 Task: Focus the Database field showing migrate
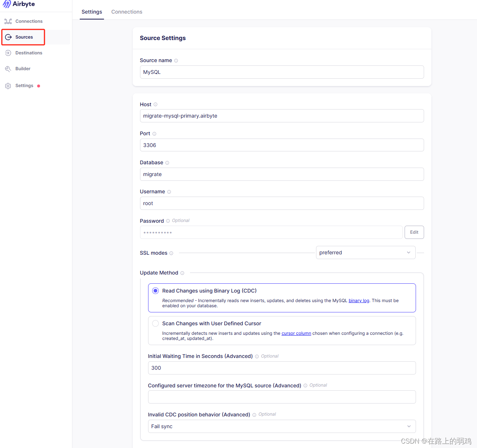click(x=282, y=174)
